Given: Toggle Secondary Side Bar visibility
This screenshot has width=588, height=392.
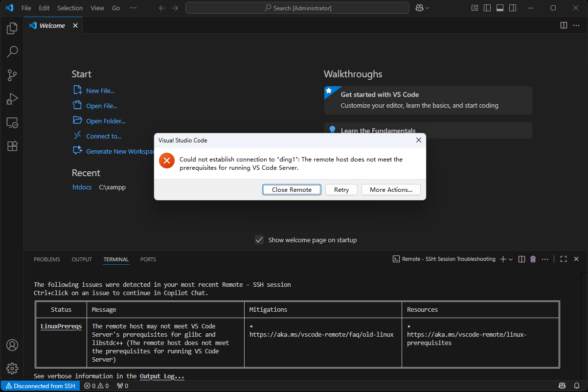Looking at the screenshot, I should click(512, 8).
